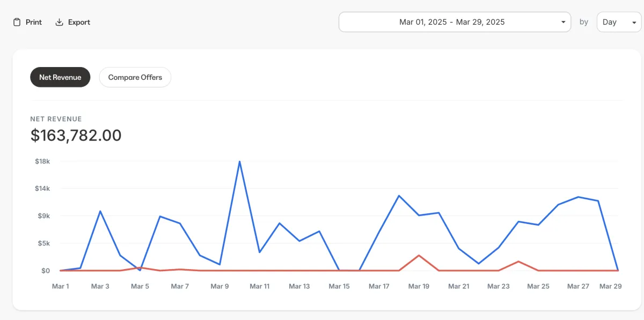The width and height of the screenshot is (644, 320).
Task: Click the red line bump at Mar 24
Action: (x=518, y=262)
